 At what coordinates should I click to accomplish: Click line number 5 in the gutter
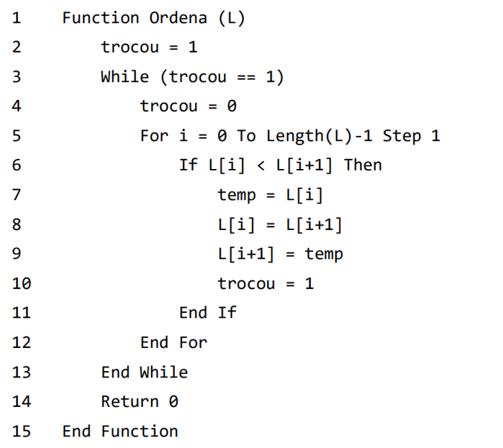17,136
